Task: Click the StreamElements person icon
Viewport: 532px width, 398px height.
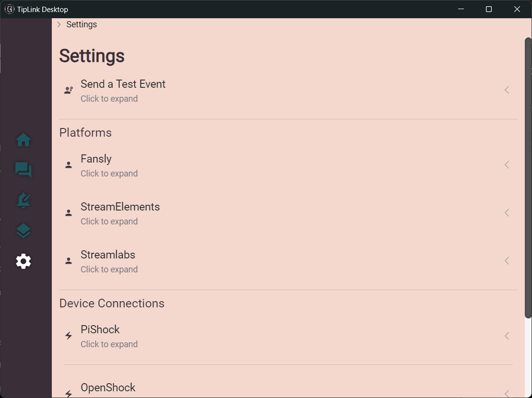Action: point(69,213)
